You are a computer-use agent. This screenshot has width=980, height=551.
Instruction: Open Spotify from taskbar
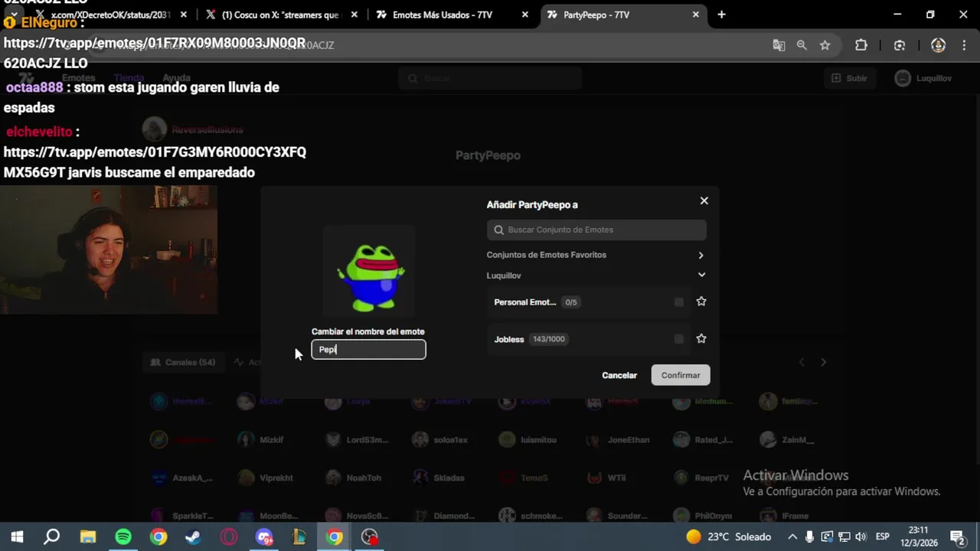(x=122, y=536)
